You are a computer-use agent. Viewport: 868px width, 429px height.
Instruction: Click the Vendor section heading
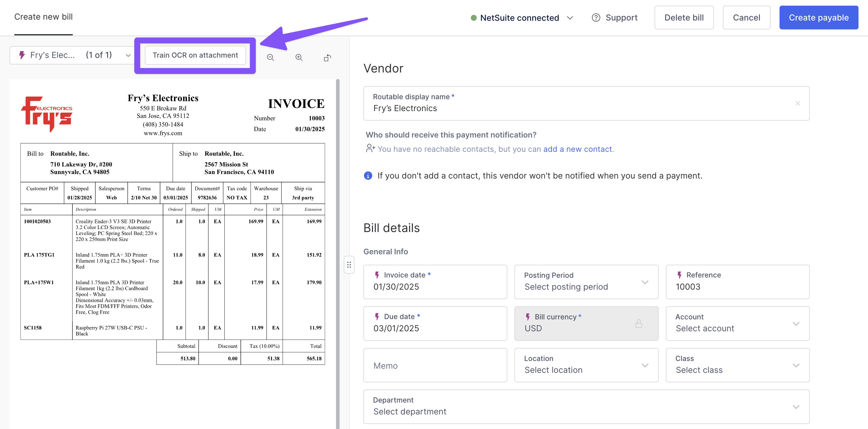pyautogui.click(x=383, y=68)
